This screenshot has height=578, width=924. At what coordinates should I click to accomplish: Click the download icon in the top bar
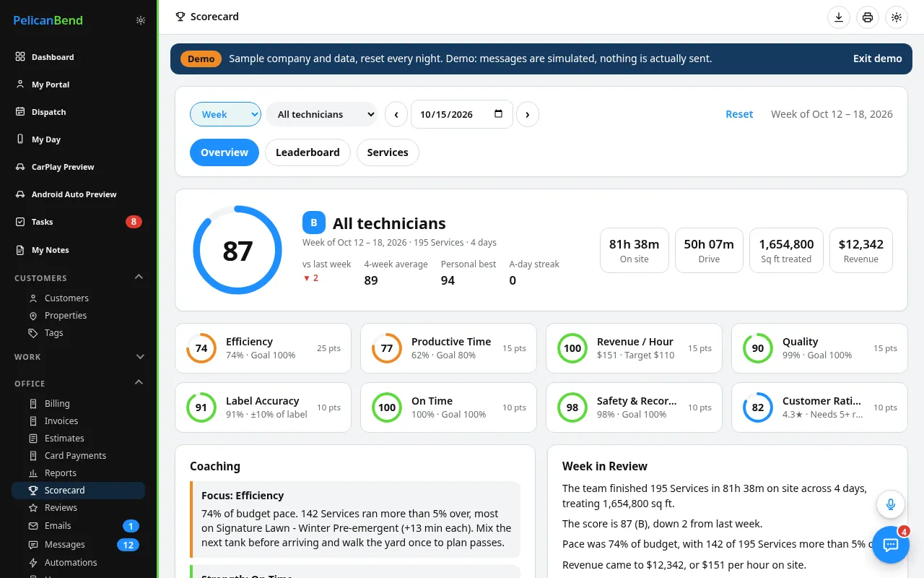point(839,17)
